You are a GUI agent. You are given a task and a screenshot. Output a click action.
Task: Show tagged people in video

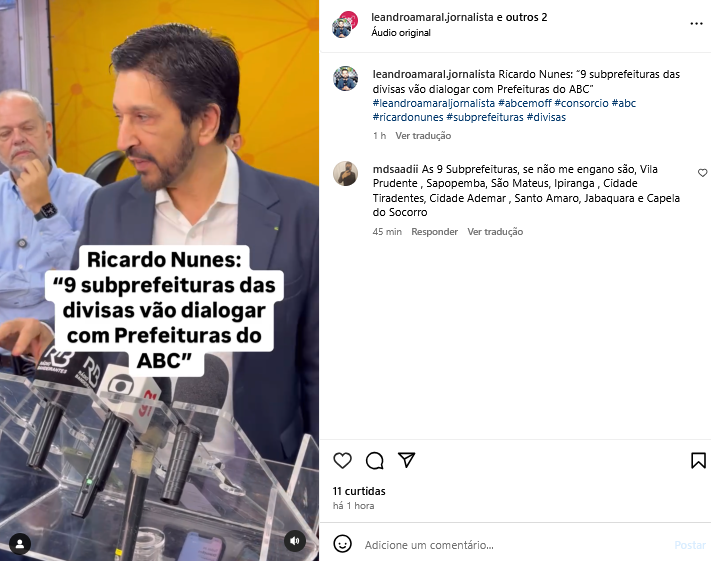(20, 544)
